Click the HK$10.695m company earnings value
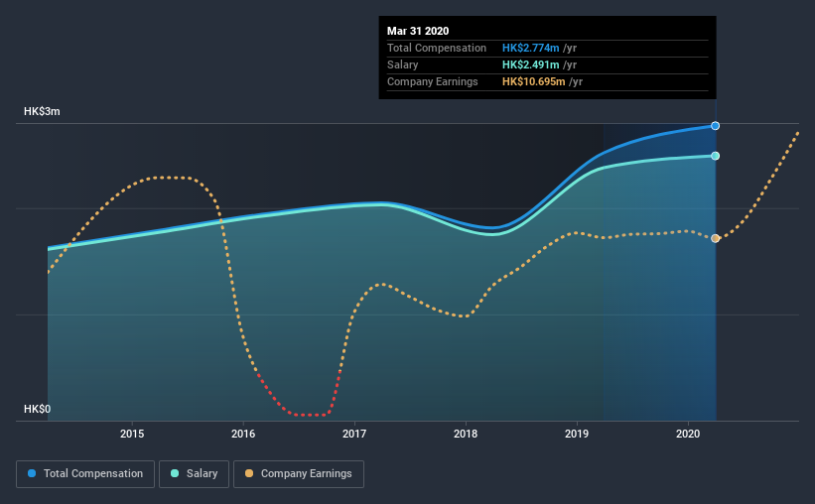The height and width of the screenshot is (504, 815). click(534, 81)
